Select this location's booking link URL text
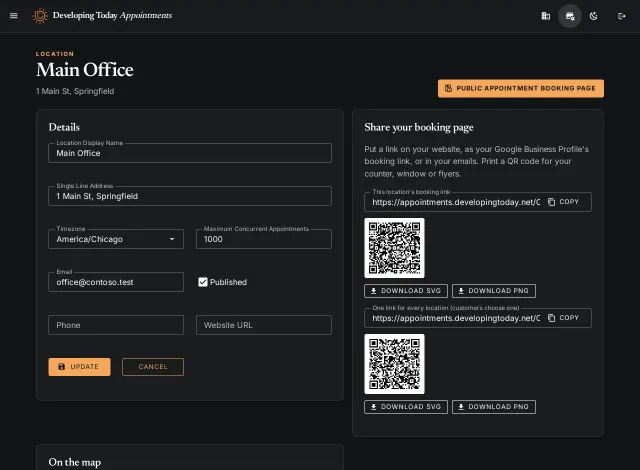Image resolution: width=640 pixels, height=470 pixels. click(456, 202)
